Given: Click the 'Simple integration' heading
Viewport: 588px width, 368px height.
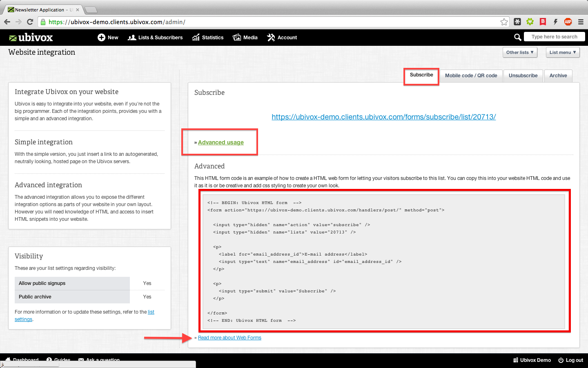Looking at the screenshot, I should tap(44, 142).
